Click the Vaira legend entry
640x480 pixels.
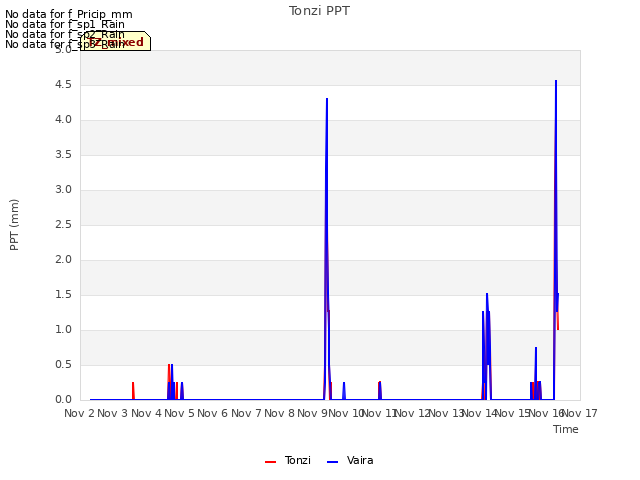[x=350, y=460]
